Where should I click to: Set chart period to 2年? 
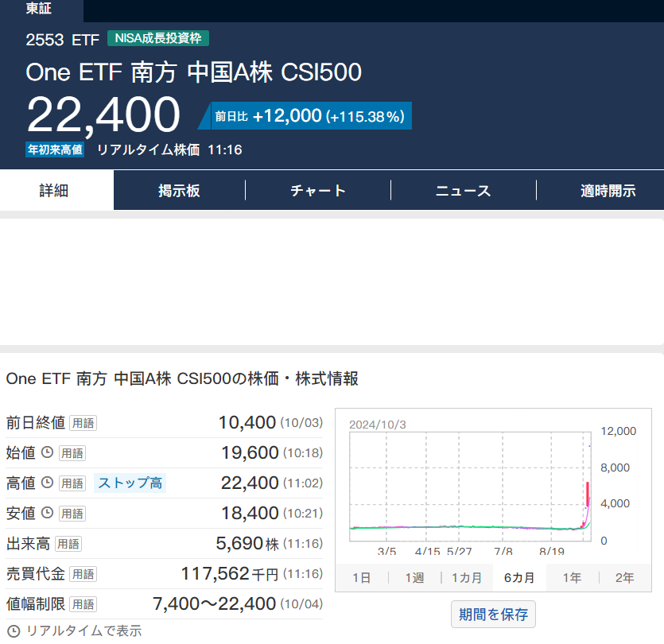(624, 577)
